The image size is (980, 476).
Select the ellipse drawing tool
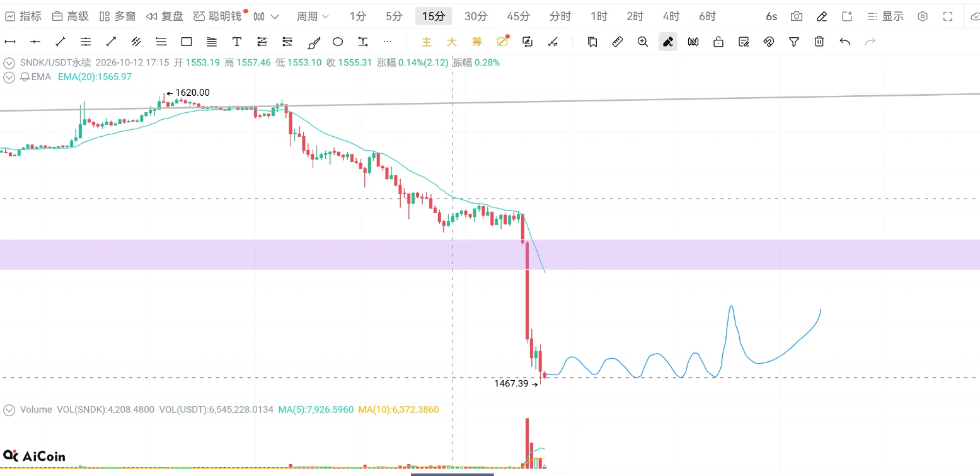[338, 42]
